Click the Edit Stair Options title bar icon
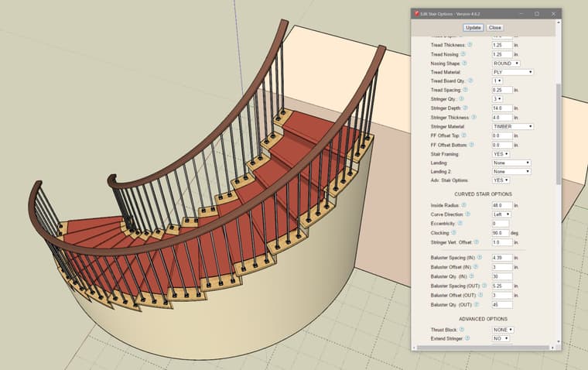Screen dimensions: 588x370 (x=416, y=13)
